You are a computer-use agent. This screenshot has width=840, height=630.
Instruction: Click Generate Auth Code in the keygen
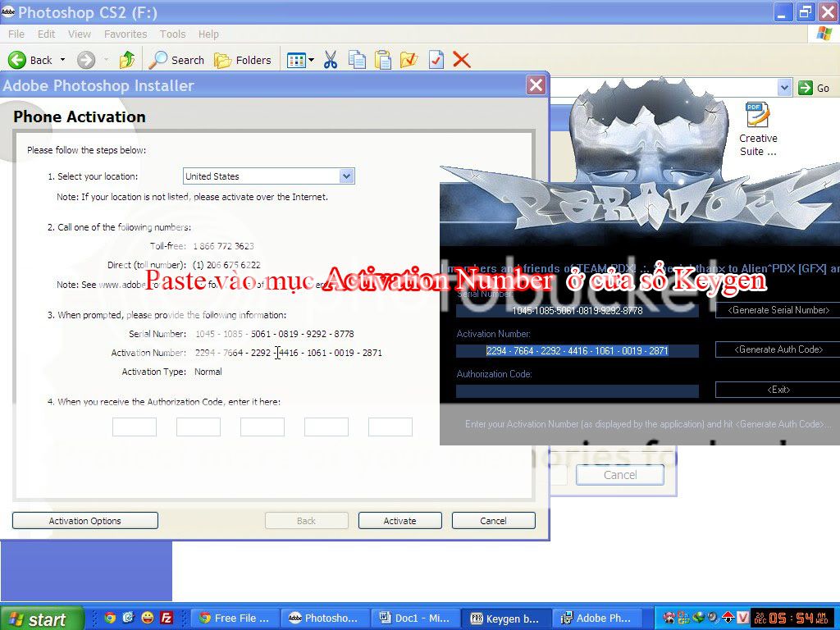click(778, 349)
